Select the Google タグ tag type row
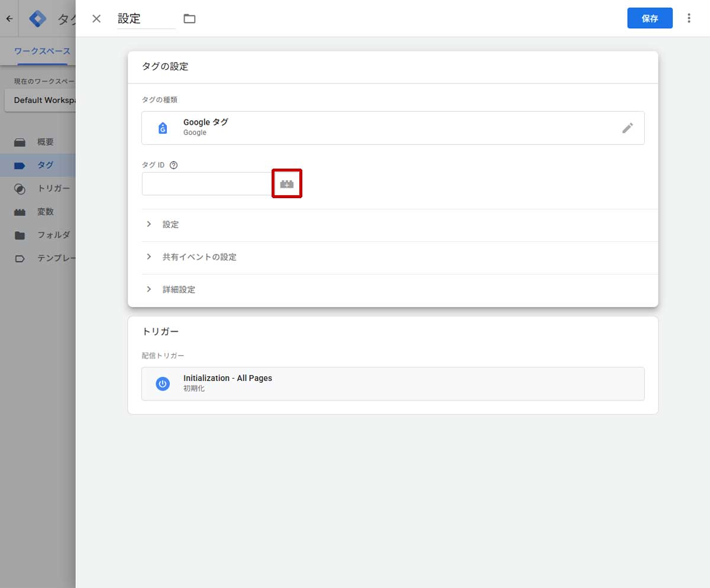 (x=393, y=128)
